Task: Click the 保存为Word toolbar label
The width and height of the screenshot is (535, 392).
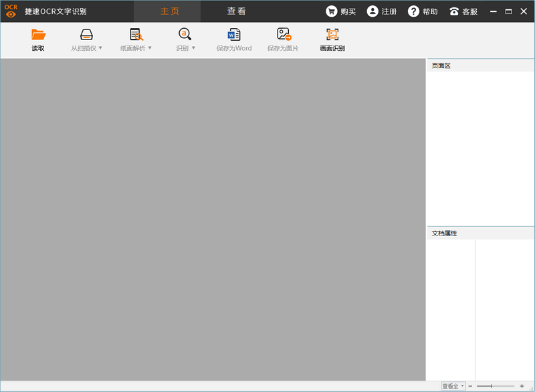Action: pyautogui.click(x=234, y=48)
